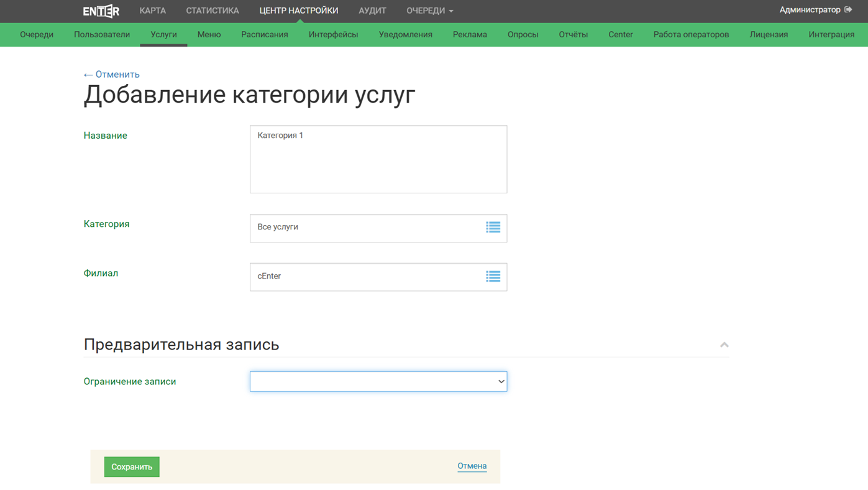Click the ← Отменить back link

tap(112, 75)
